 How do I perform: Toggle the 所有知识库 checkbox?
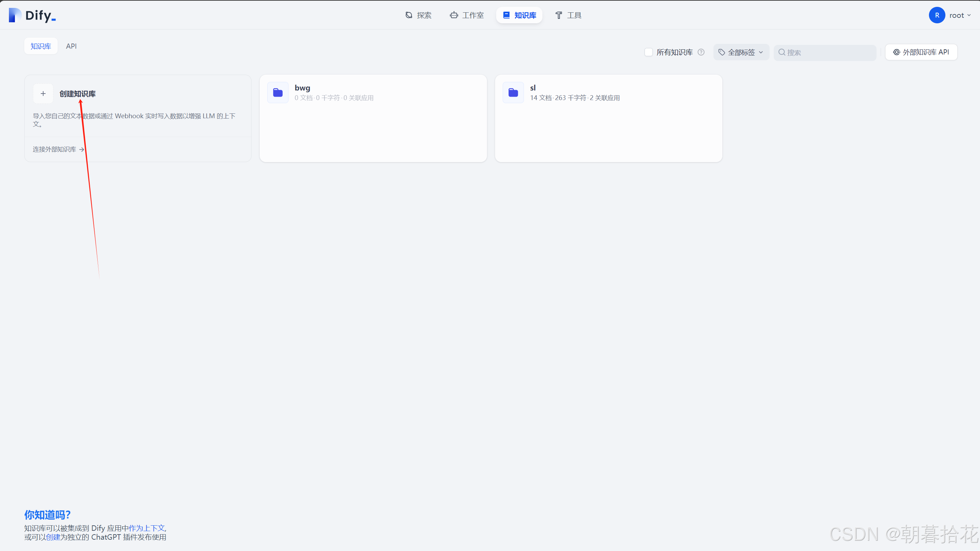[x=649, y=52]
